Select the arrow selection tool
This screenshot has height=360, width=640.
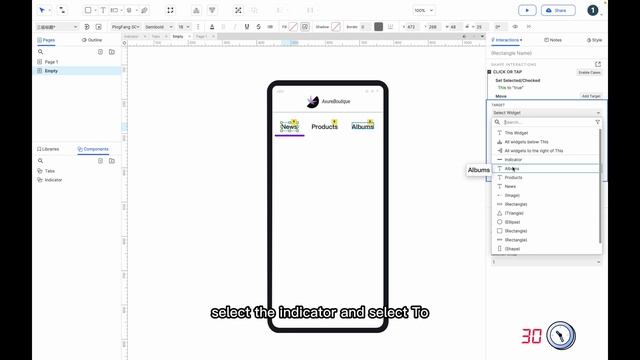coord(42,10)
